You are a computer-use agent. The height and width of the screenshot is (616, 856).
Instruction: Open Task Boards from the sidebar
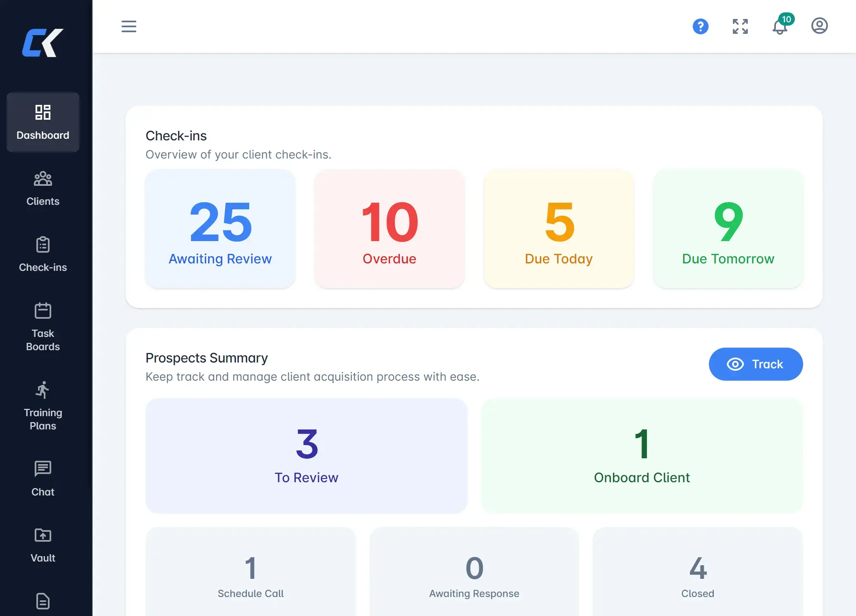coord(43,326)
